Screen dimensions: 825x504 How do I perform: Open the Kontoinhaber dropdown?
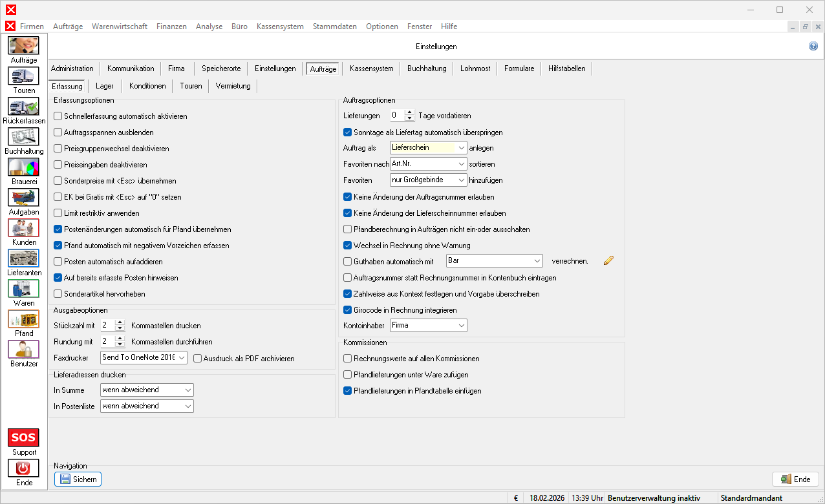461,326
